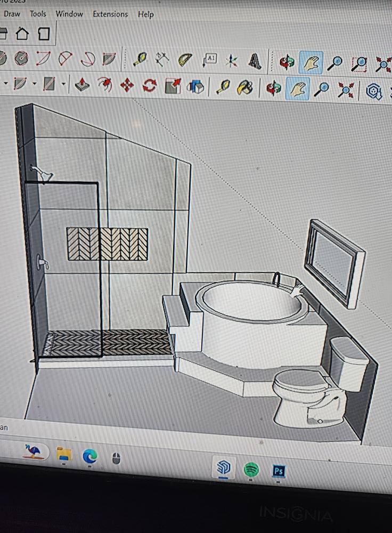
Task: Expand the dropdown arrow beside the Arcs tool
Action: pyautogui.click(x=35, y=84)
